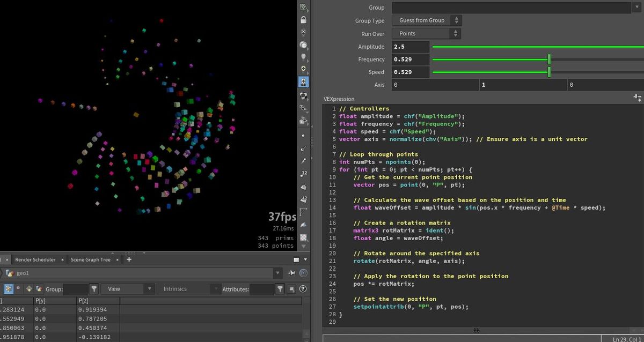Image resolution: width=644 pixels, height=342 pixels.
Task: Click the Amplitude value field
Action: pyautogui.click(x=411, y=47)
